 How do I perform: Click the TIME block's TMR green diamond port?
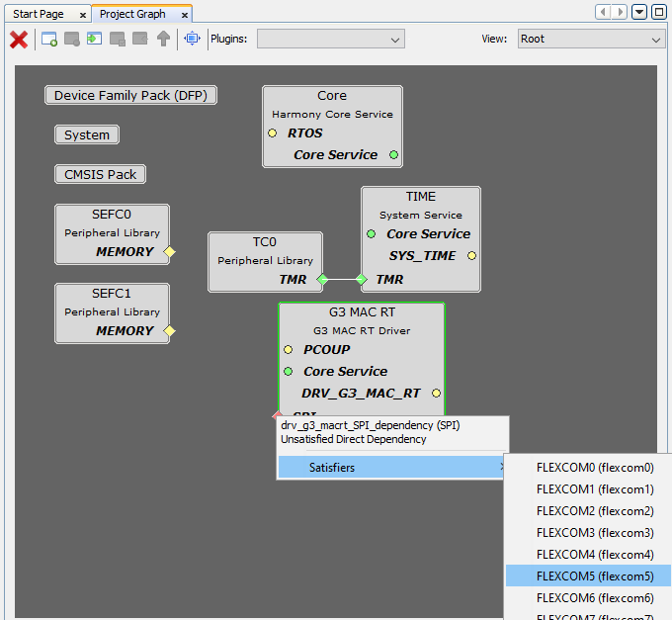362,280
